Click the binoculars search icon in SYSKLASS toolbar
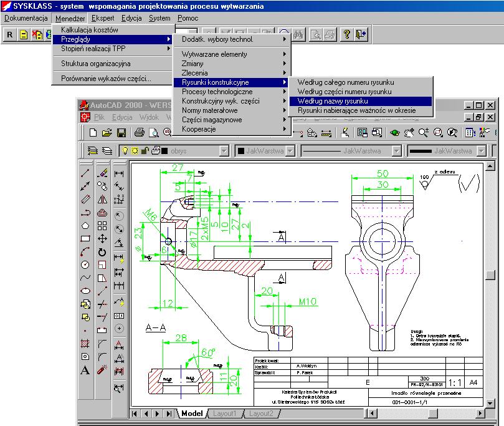504x426 pixels. (298, 34)
